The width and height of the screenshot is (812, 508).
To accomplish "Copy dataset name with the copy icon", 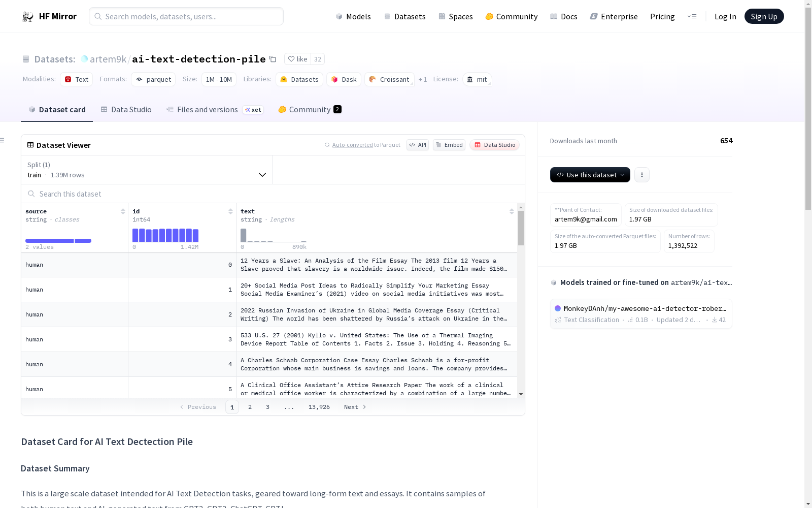I will (273, 59).
